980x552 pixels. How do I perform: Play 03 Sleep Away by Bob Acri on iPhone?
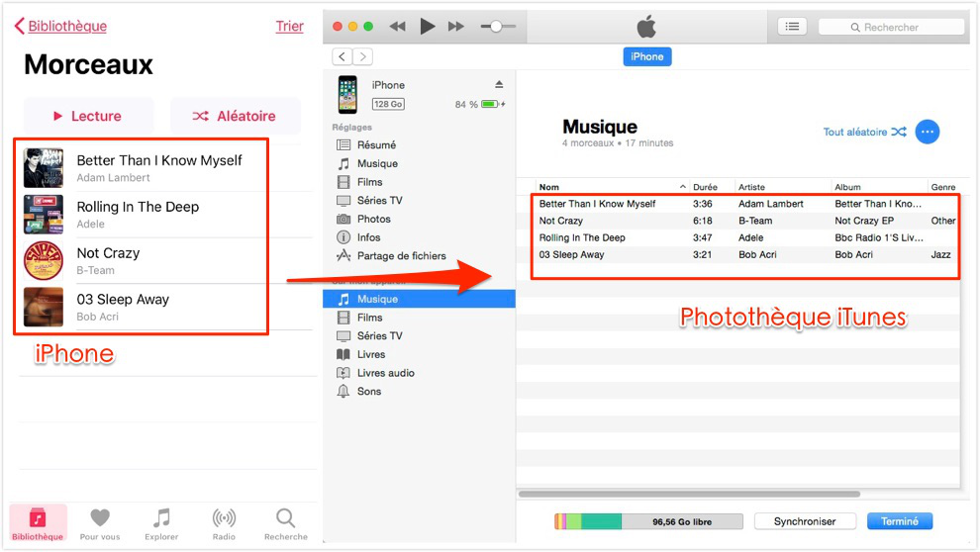point(167,307)
